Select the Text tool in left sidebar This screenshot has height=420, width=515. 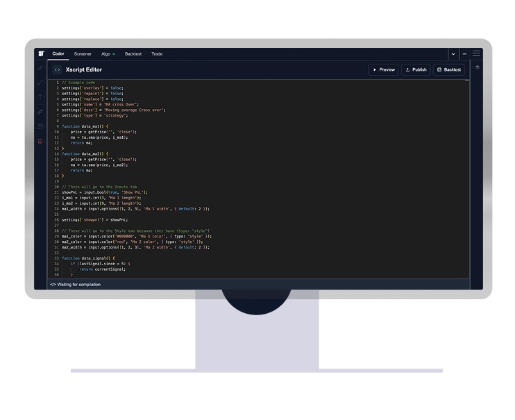tap(40, 96)
